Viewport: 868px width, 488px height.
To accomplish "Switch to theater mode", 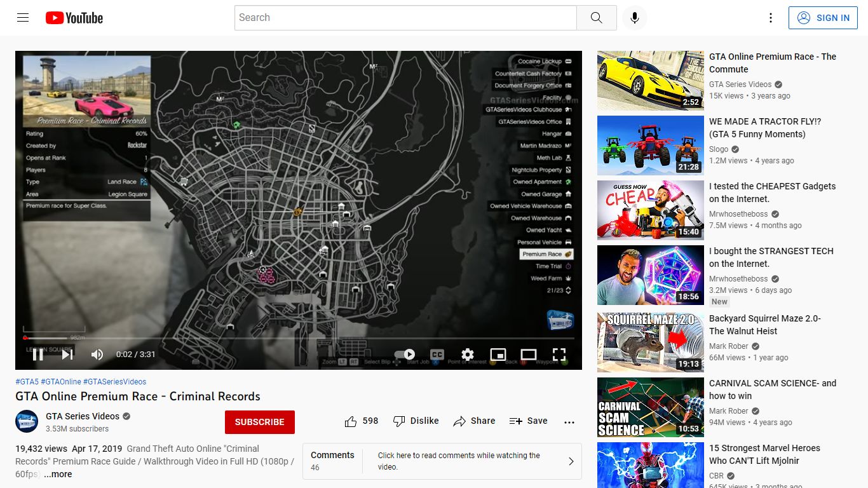I will point(529,354).
